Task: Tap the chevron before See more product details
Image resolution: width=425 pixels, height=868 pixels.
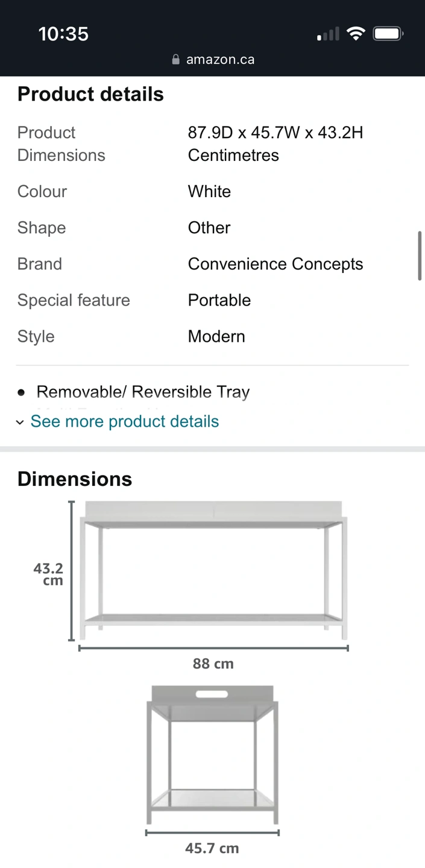Action: [x=20, y=422]
